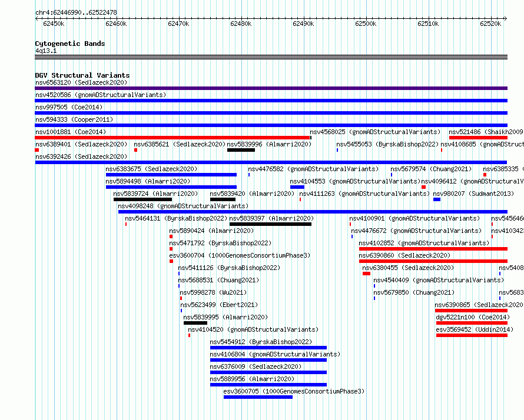Viewport: 524px width, 420px height.
Task: Click the nsv997505 (Coe2014) label
Action: [69, 107]
